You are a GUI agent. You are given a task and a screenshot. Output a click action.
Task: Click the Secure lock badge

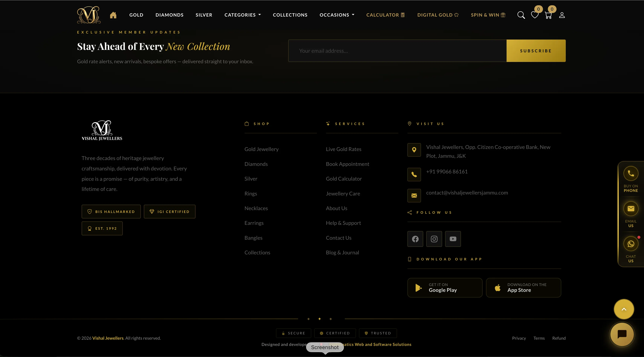pyautogui.click(x=294, y=333)
